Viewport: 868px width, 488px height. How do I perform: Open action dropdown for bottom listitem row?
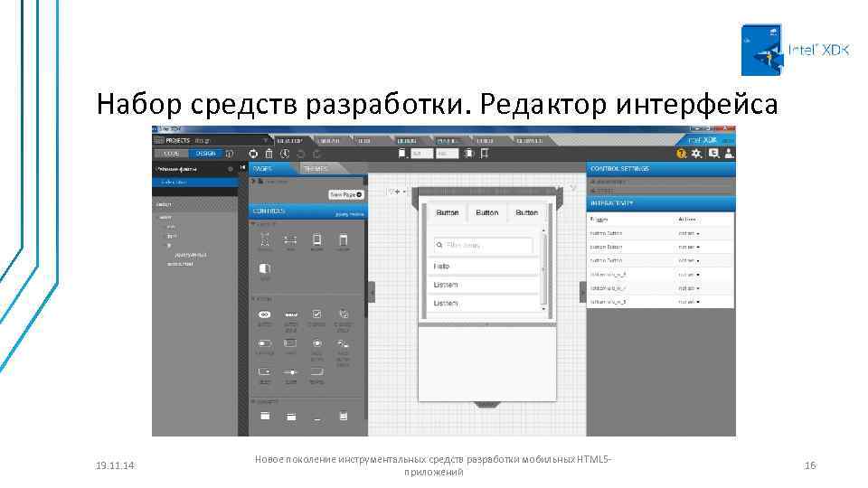tap(689, 302)
